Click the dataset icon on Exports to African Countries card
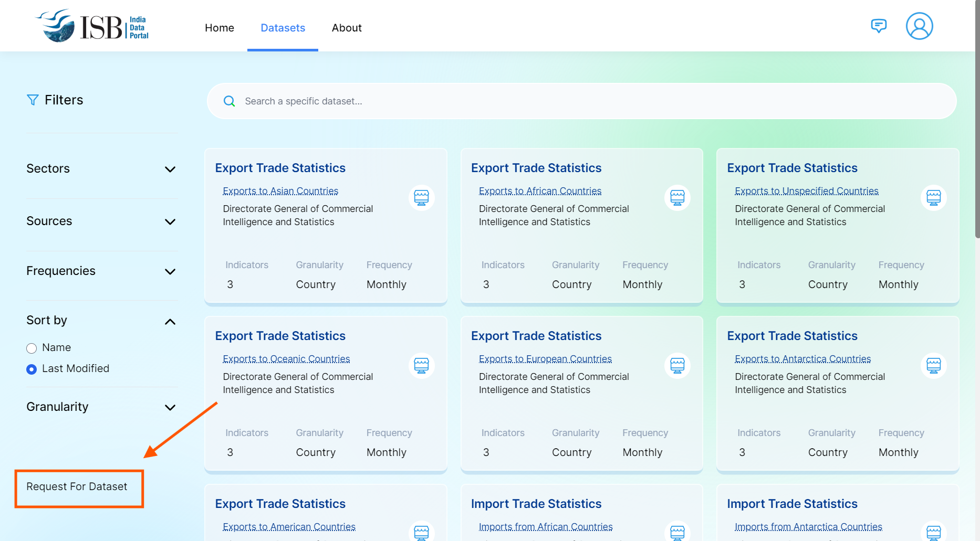This screenshot has width=980, height=541. coord(677,198)
